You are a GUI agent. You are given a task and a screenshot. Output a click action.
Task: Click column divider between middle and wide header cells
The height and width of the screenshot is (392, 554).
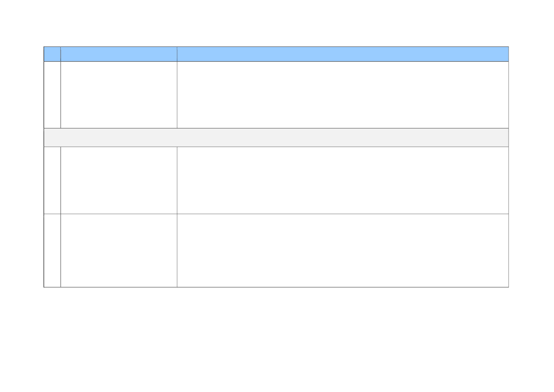[177, 54]
